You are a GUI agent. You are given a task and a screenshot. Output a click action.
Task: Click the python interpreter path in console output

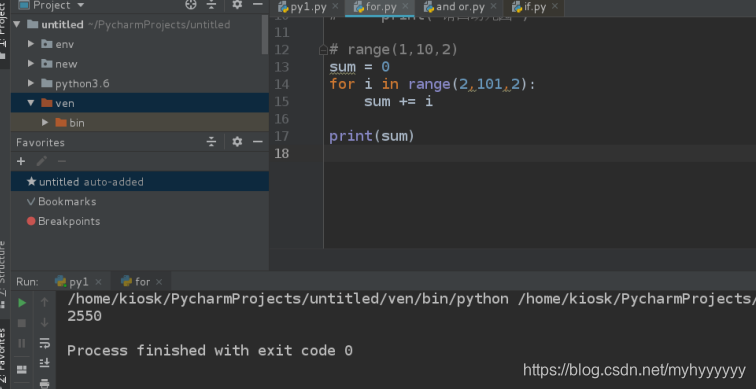click(288, 299)
